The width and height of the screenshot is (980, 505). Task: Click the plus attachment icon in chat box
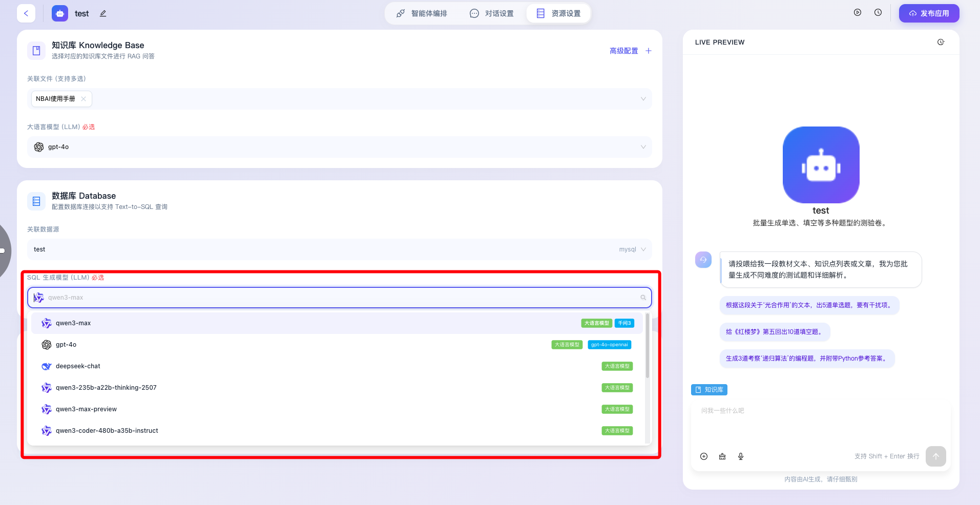704,456
